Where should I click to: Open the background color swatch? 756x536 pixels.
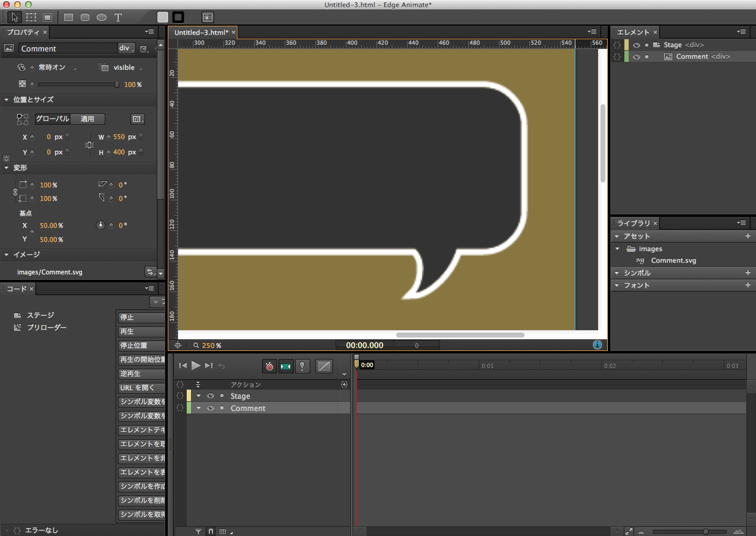(163, 17)
